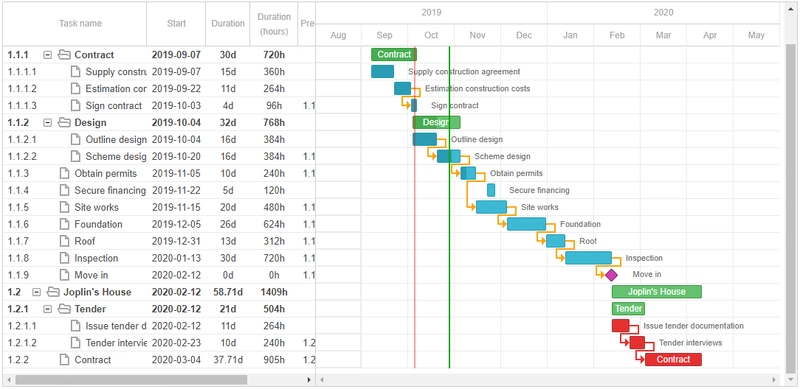Click the folder icon beside Joplin's House
The height and width of the screenshot is (389, 800).
[53, 292]
